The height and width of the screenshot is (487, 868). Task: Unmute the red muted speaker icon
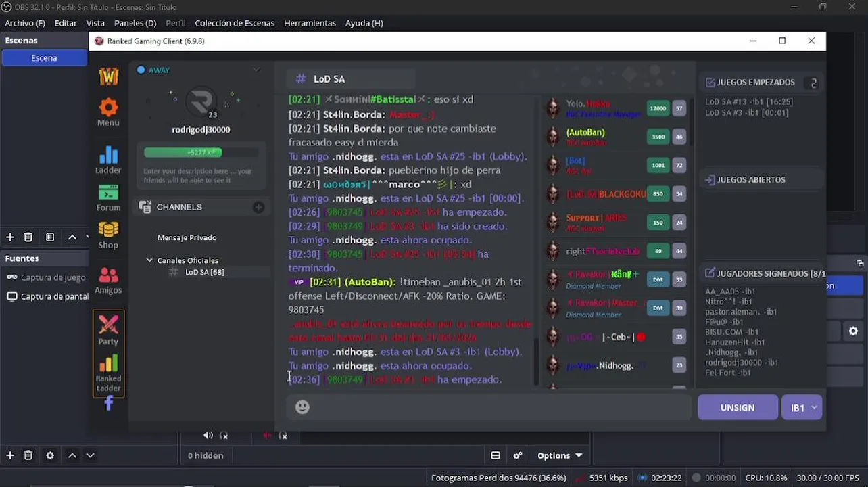[x=267, y=436]
